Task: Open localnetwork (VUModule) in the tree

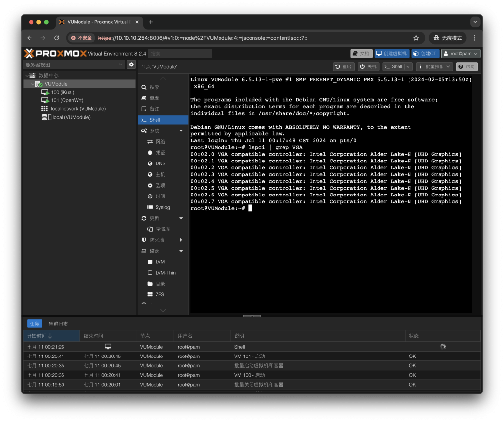Action: pos(78,109)
